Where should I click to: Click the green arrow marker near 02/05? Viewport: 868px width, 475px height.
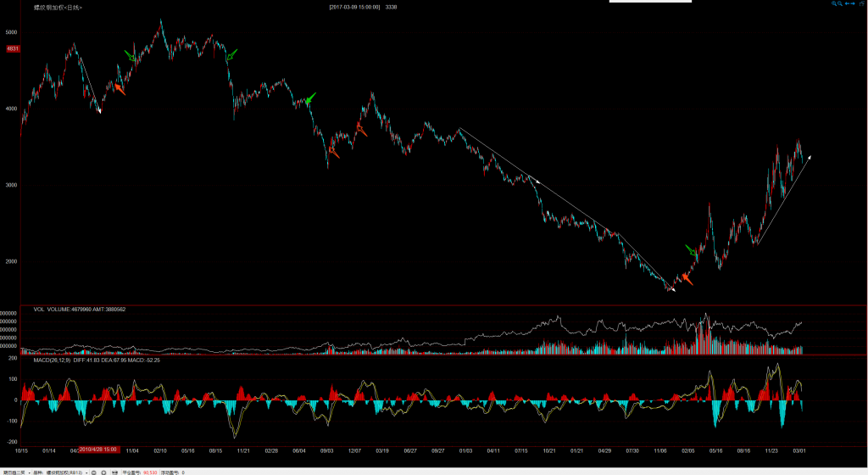(x=692, y=251)
